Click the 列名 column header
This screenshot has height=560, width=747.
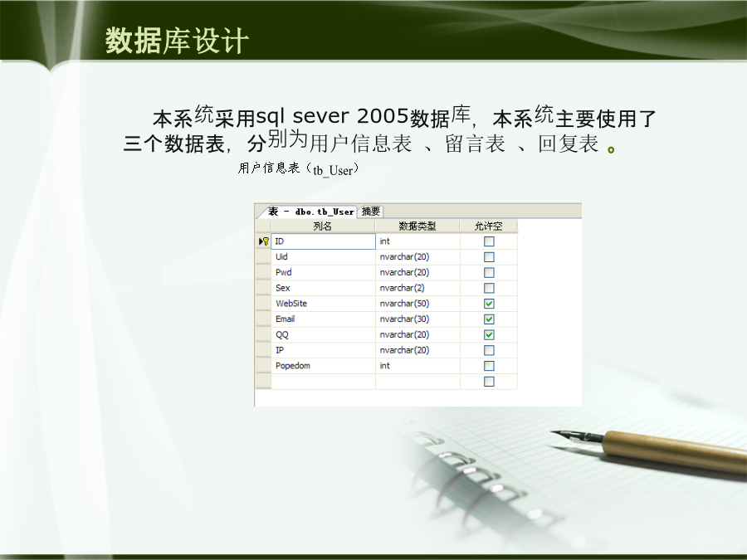pos(323,226)
